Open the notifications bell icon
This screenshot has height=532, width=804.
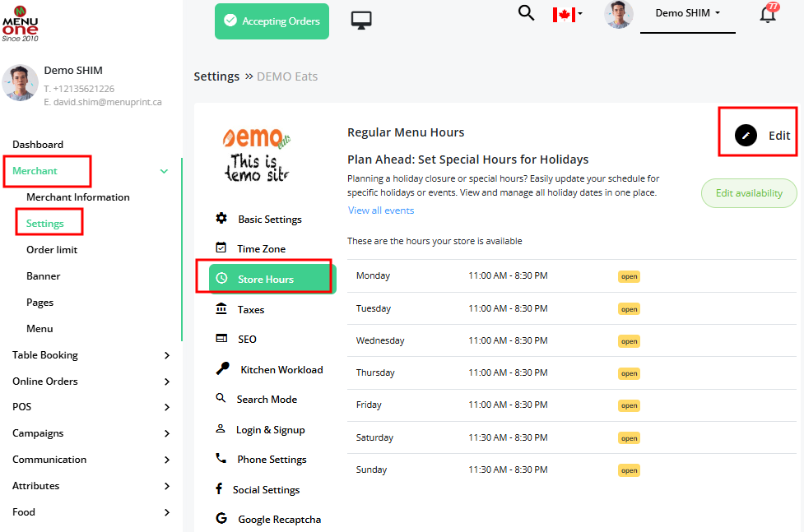click(x=767, y=14)
